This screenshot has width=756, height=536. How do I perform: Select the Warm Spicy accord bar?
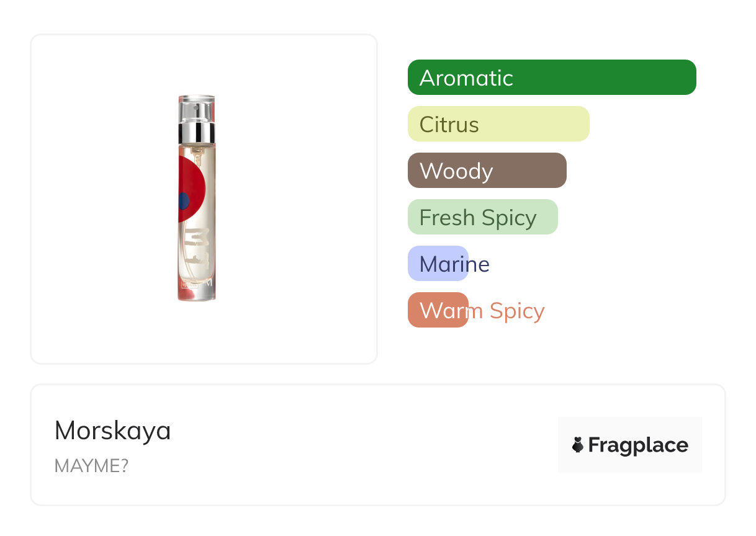(x=438, y=310)
